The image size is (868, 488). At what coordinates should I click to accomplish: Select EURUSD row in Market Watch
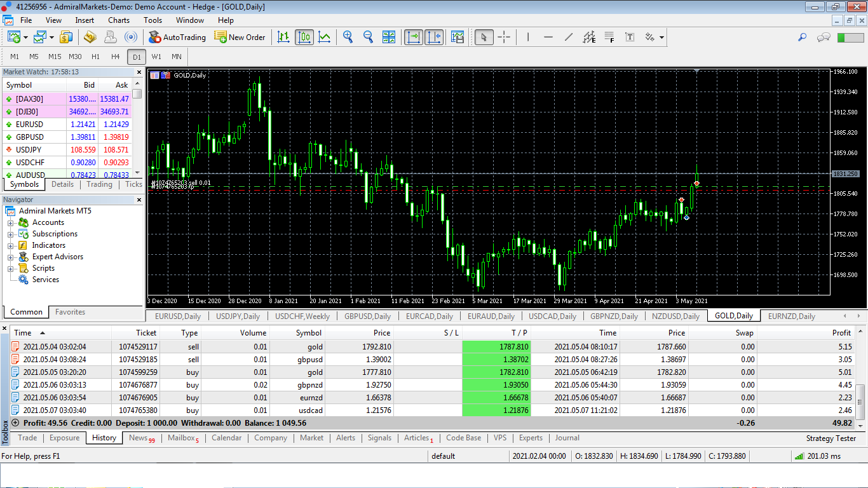point(67,125)
